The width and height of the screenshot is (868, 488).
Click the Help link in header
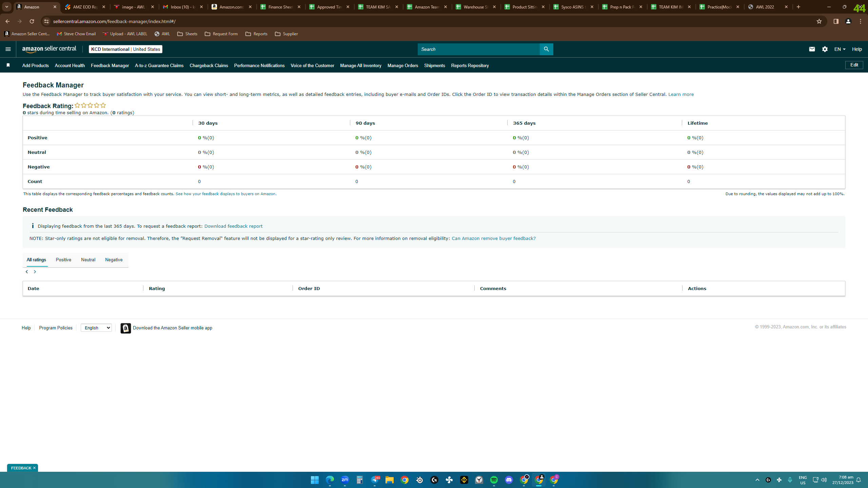(857, 49)
